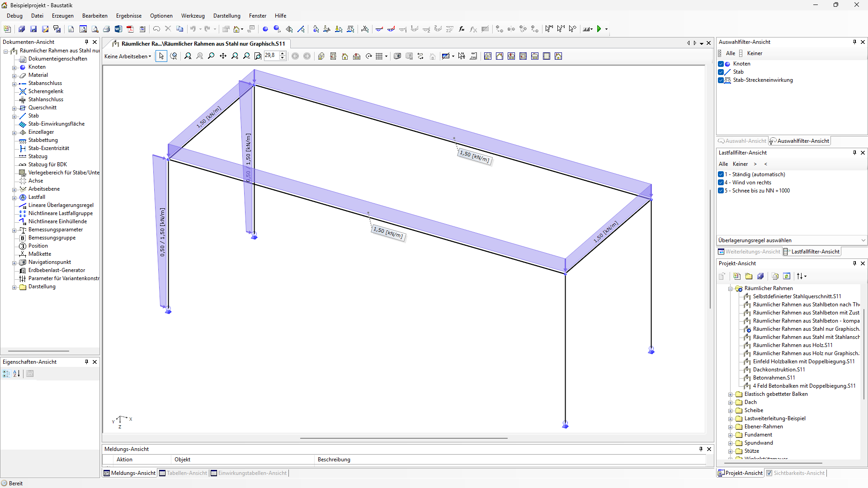The width and height of the screenshot is (868, 488).
Task: Click the horizontal scrollbar in Dokumenten-Ansicht
Action: click(x=38, y=351)
